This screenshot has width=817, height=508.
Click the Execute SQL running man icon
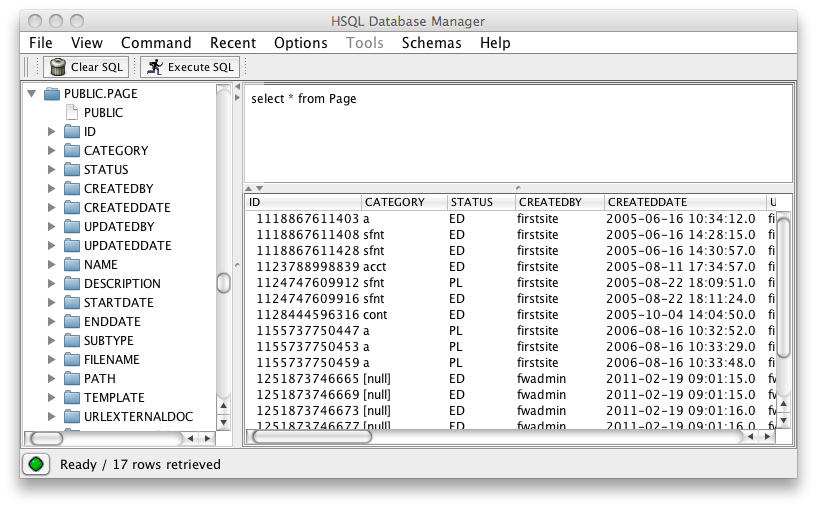pyautogui.click(x=155, y=67)
